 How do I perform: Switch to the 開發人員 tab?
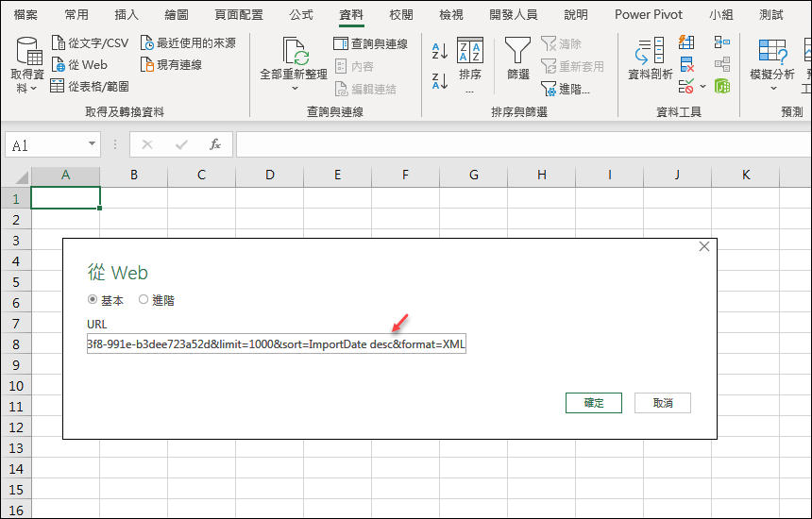click(x=514, y=14)
